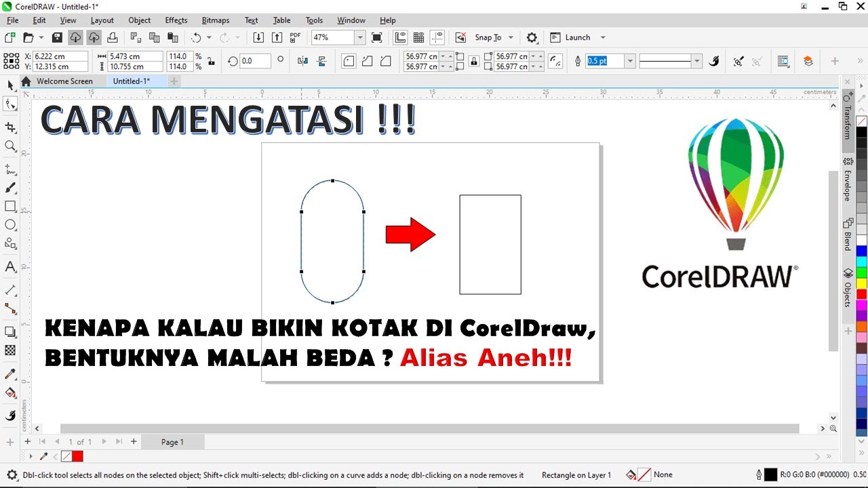Open outline width dropdown
The image size is (868, 488).
(x=630, y=61)
